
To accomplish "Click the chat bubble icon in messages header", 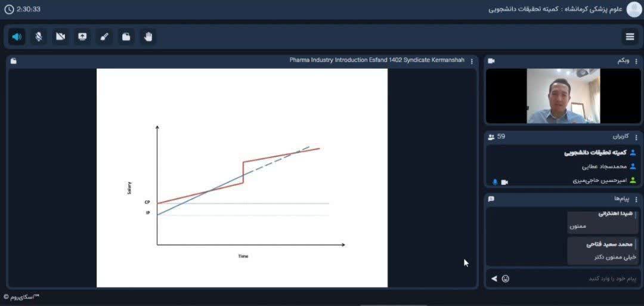I will click(x=491, y=199).
